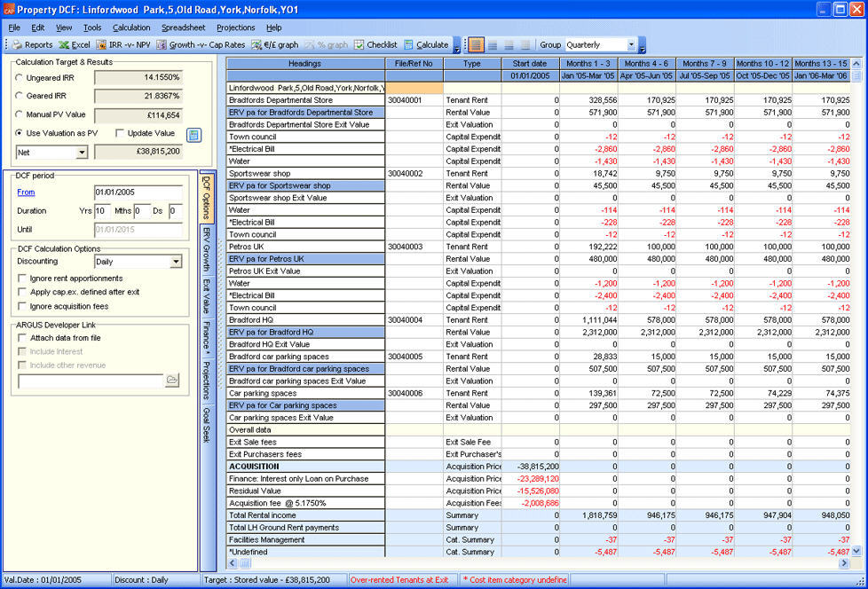This screenshot has width=868, height=589.
Task: Open the Checklist toolbar button
Action: (375, 45)
